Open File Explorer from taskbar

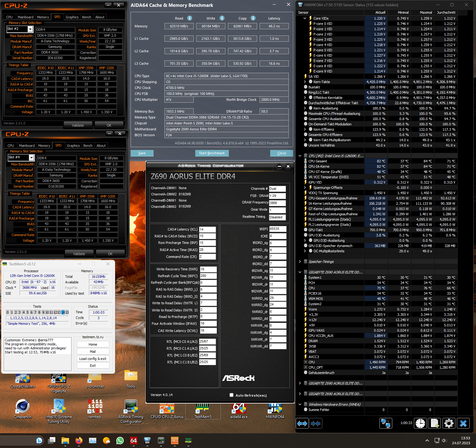pos(65,441)
